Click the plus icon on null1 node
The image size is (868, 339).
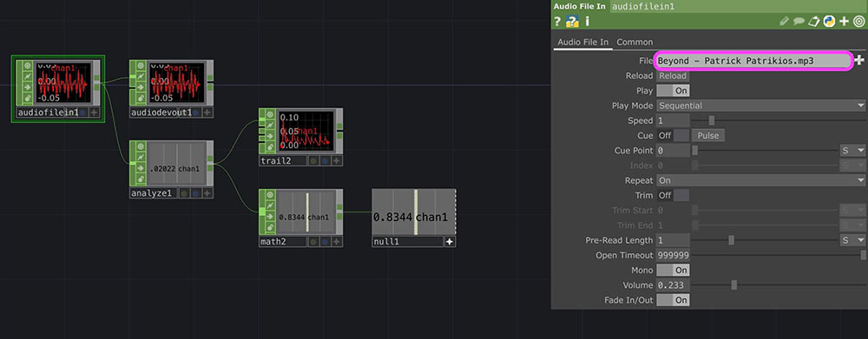pyautogui.click(x=450, y=242)
